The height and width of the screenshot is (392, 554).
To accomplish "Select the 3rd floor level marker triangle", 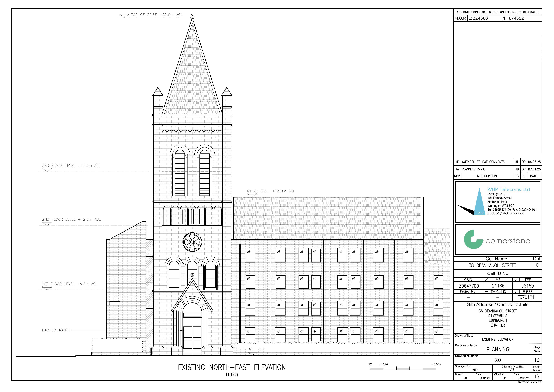I will (x=47, y=170).
